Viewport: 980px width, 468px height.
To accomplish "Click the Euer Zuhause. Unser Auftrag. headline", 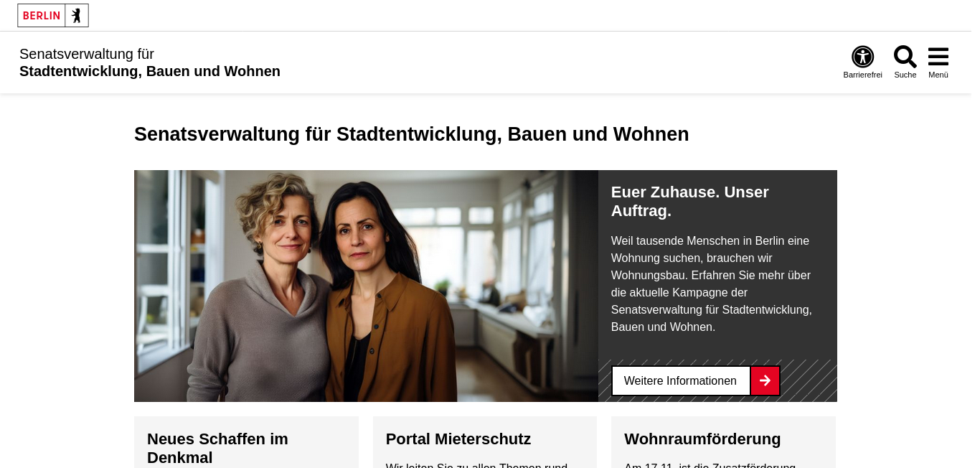I will click(x=690, y=202).
